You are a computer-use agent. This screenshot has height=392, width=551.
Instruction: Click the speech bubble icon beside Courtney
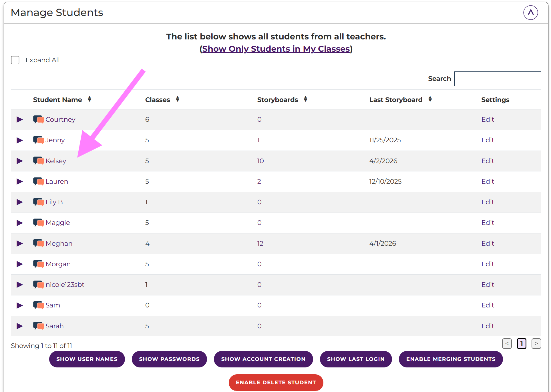tap(39, 119)
